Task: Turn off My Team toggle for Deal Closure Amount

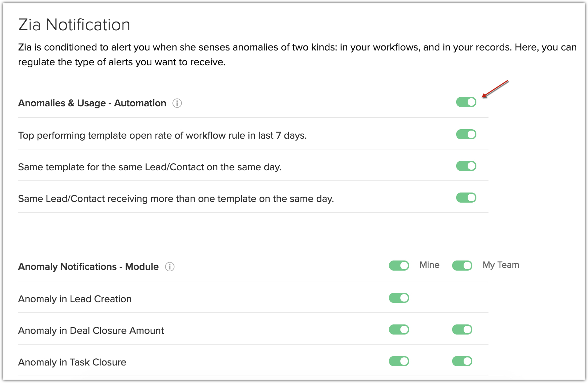Action: [x=462, y=329]
